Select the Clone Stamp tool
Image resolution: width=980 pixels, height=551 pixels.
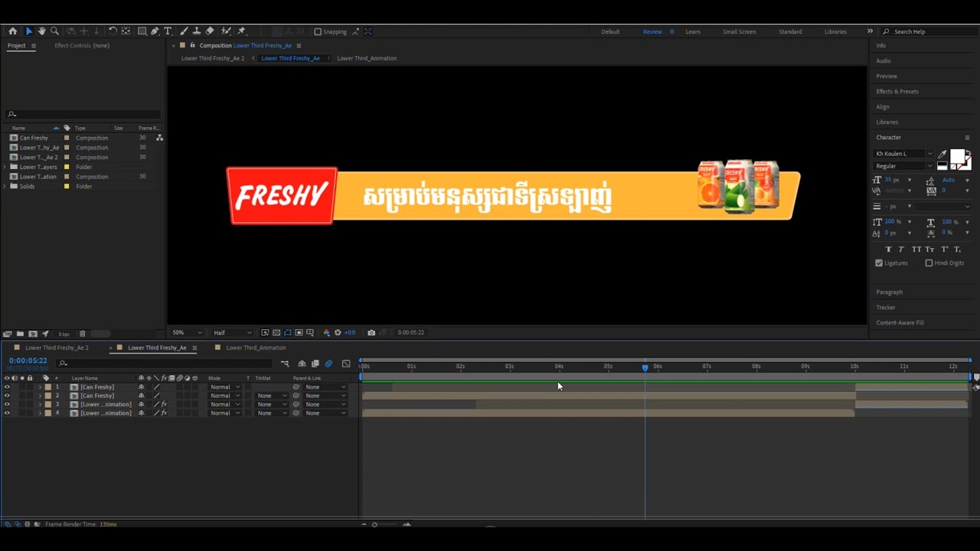(196, 31)
